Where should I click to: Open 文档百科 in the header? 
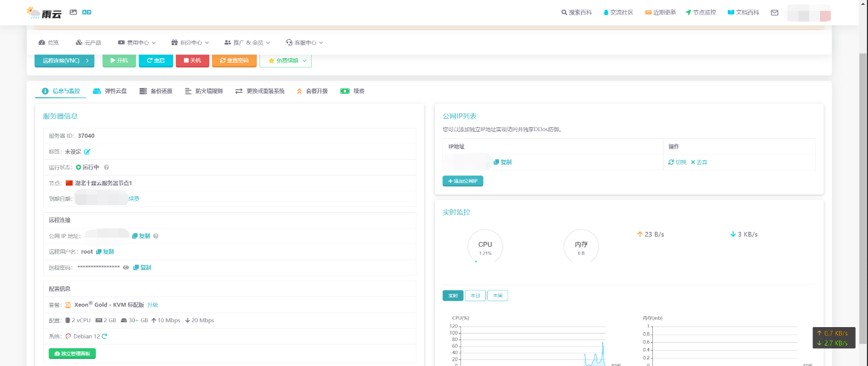point(743,12)
